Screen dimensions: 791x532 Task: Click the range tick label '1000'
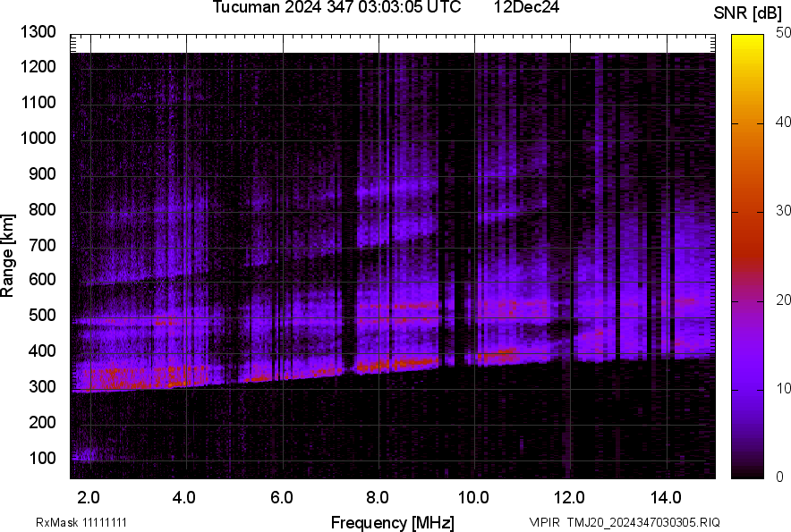tap(38, 138)
